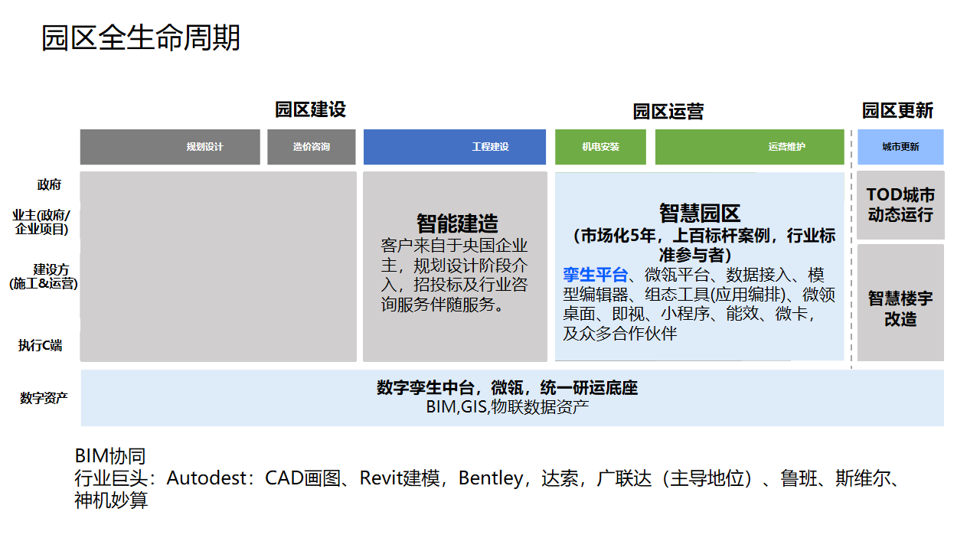Click the 智慧园区 heading
Viewport: 980px width, 551px height.
[x=700, y=213]
